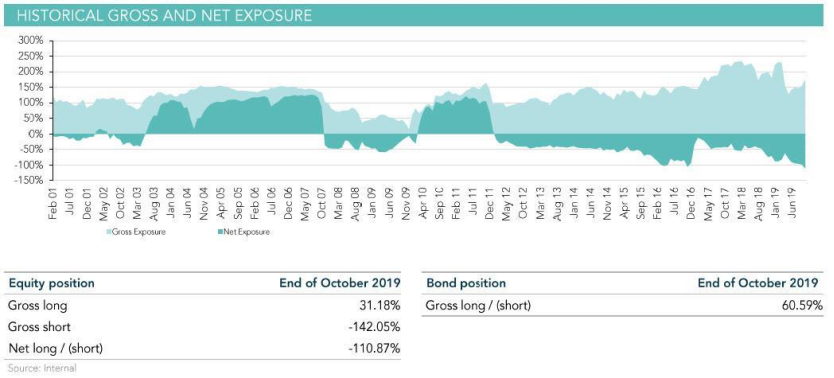This screenshot has width=834, height=378.
Task: Click the Historical Gross and Net Exposure header
Action: (x=164, y=15)
